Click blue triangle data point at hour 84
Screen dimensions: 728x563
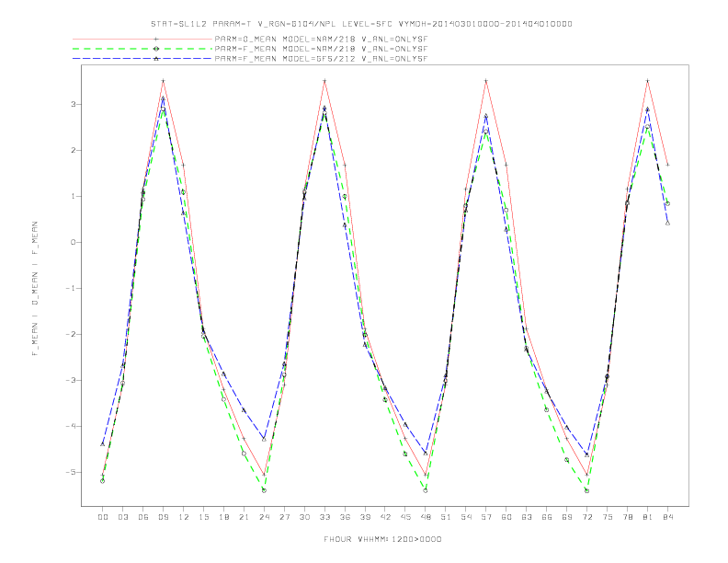pos(667,223)
